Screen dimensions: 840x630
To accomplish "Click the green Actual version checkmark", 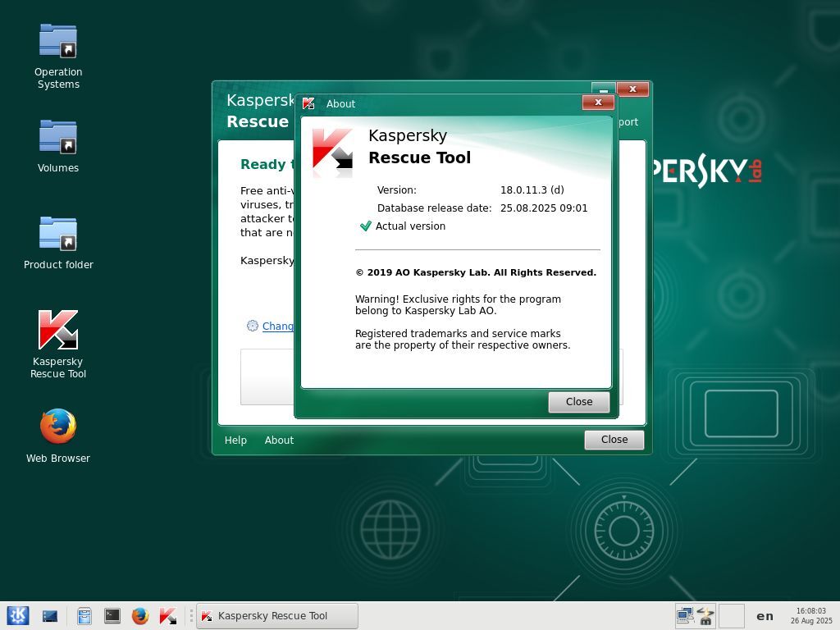I will (x=366, y=226).
